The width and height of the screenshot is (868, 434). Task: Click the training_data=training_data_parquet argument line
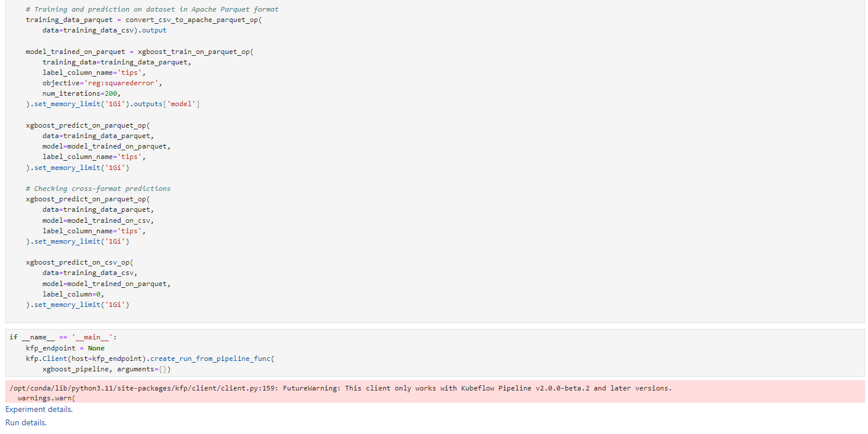tap(117, 62)
